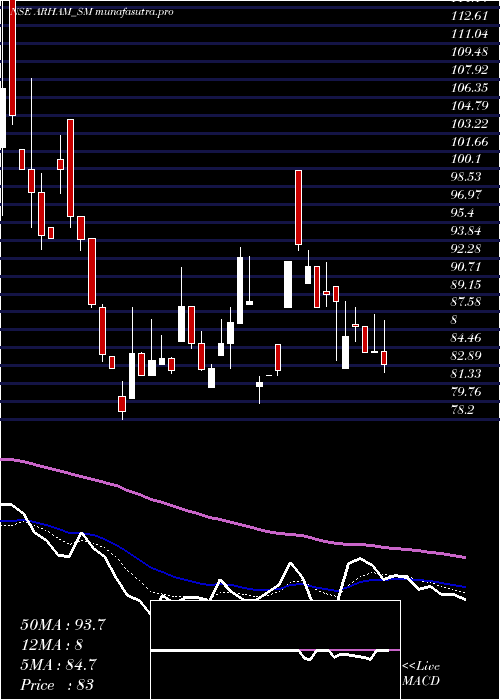
Task: Click the 107.92 price level label
Action: (469, 70)
